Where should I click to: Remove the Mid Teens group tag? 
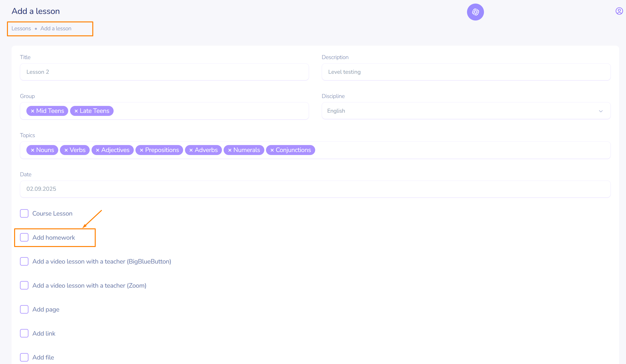33,111
